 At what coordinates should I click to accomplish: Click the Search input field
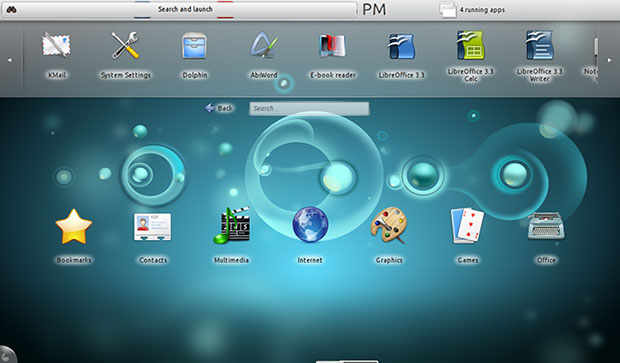coord(309,108)
